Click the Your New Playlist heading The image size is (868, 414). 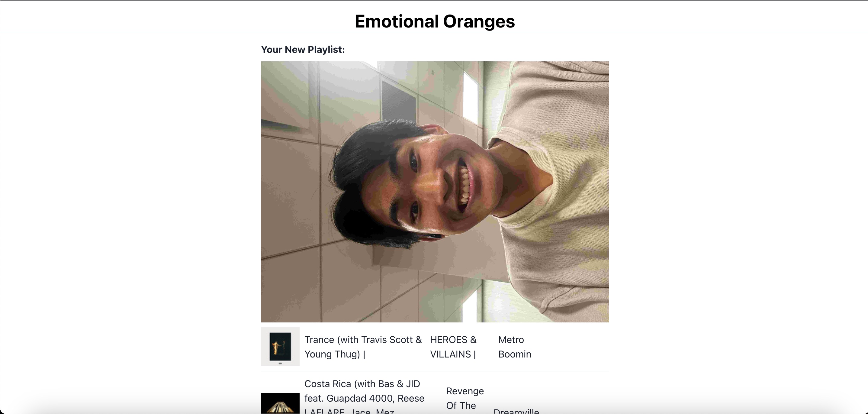coord(303,49)
